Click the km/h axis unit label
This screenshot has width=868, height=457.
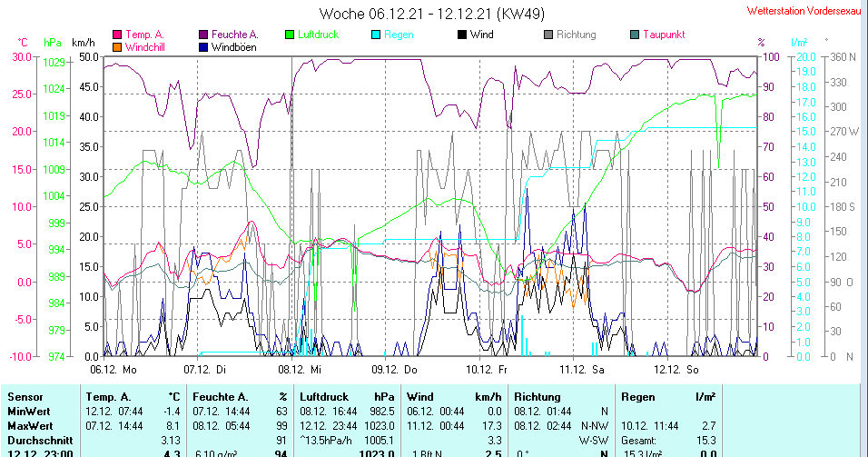[x=84, y=43]
